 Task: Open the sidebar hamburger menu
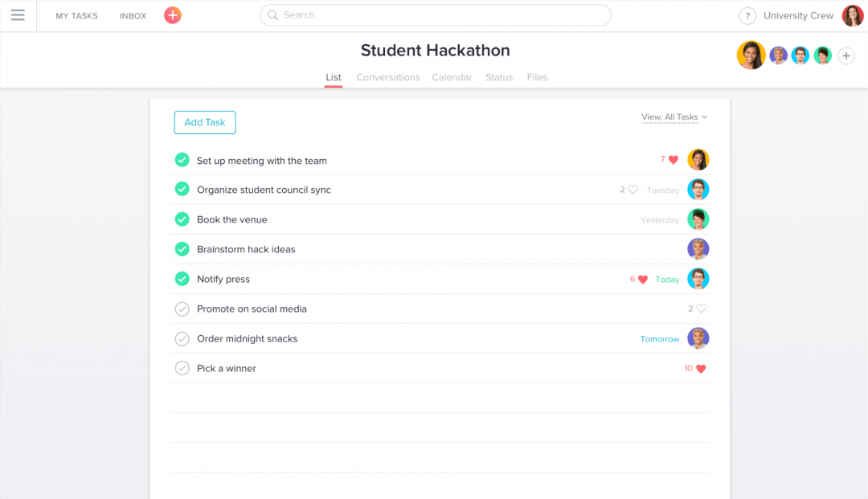pos(18,15)
